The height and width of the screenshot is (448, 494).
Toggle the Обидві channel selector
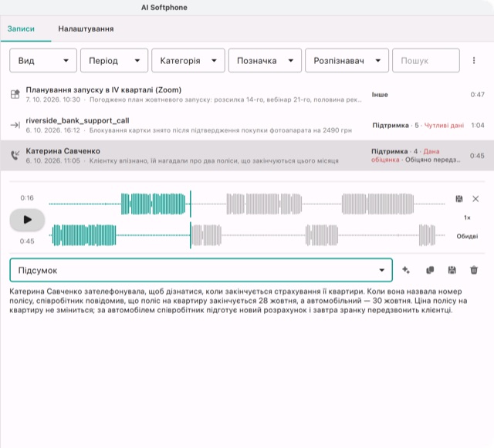tap(467, 236)
